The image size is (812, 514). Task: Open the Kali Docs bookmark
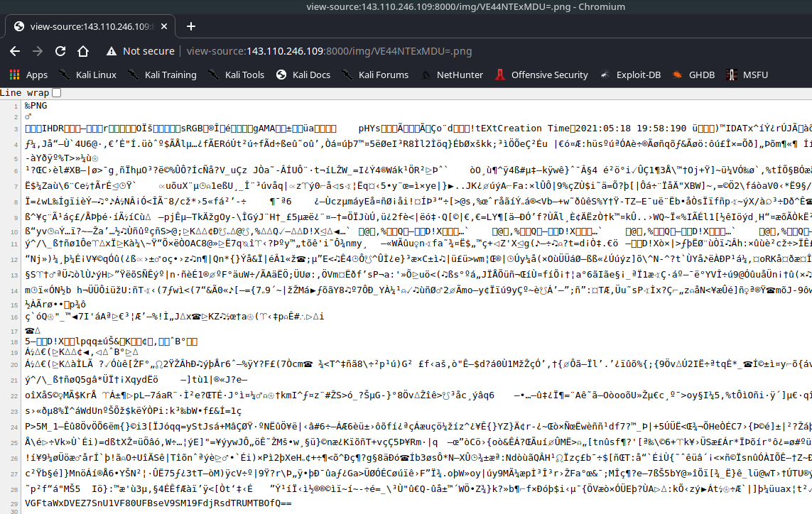tap(303, 75)
